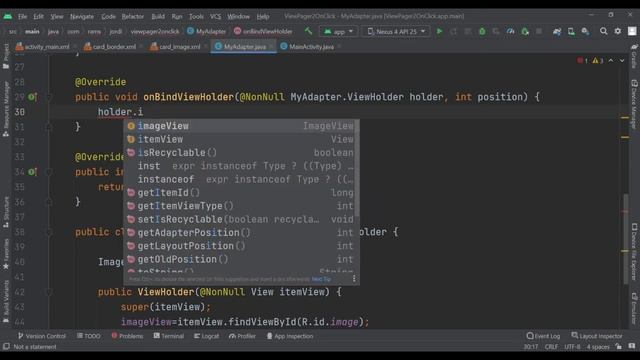
Task: Collapse ViewHolder constructor fold line 42
Action: (49, 292)
